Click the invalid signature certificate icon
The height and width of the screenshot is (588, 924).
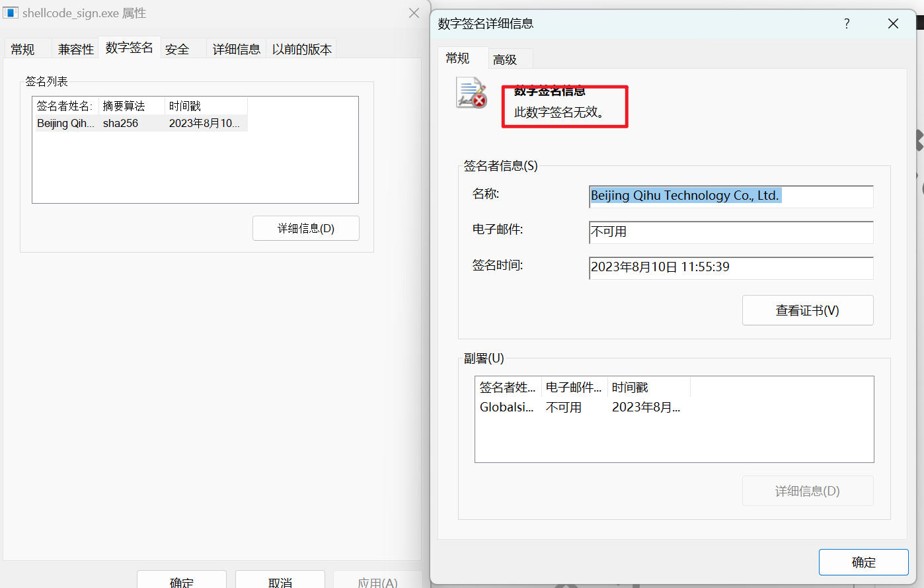[471, 93]
